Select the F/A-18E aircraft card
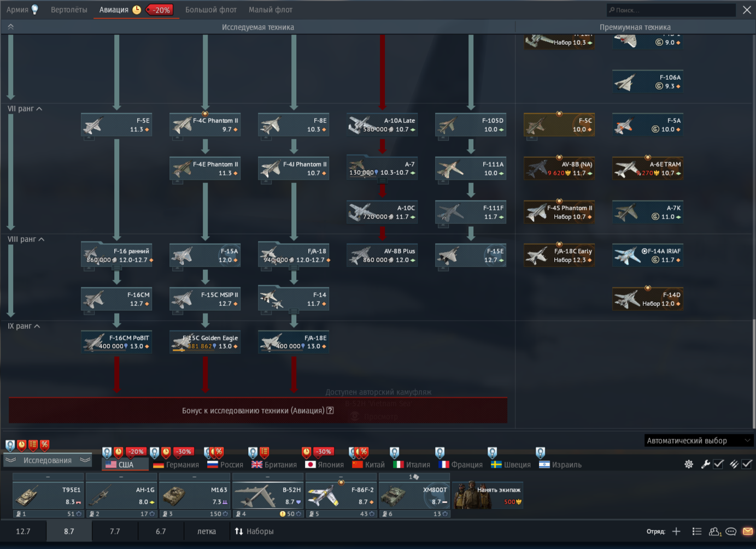Viewport: 756px width, 549px height. click(294, 342)
